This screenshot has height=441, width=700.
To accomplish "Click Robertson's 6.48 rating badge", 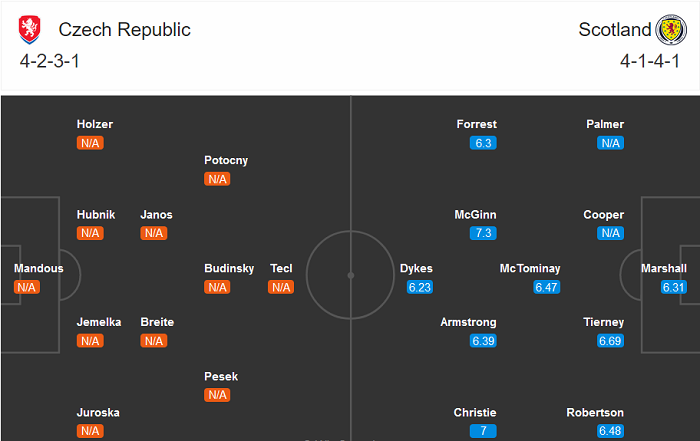I will click(610, 431).
